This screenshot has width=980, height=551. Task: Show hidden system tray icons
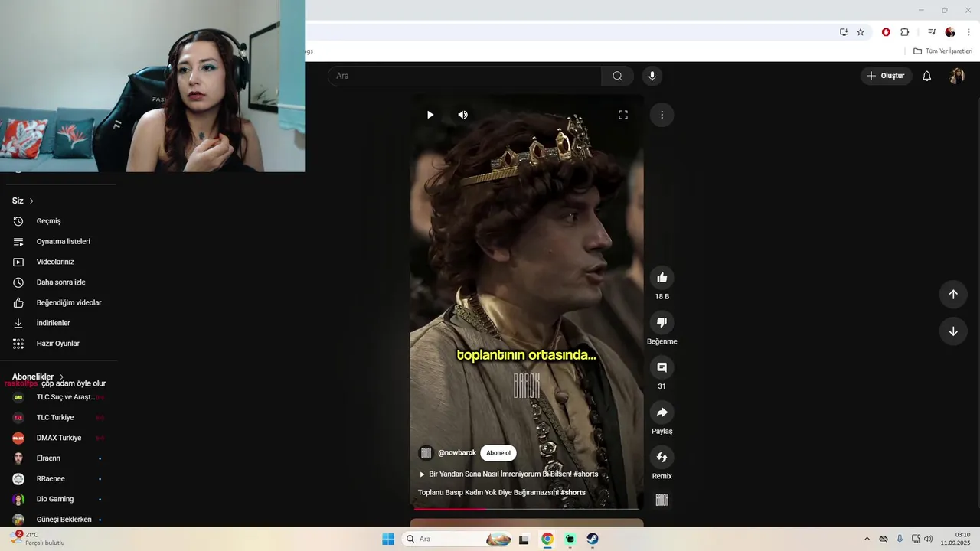(867, 539)
